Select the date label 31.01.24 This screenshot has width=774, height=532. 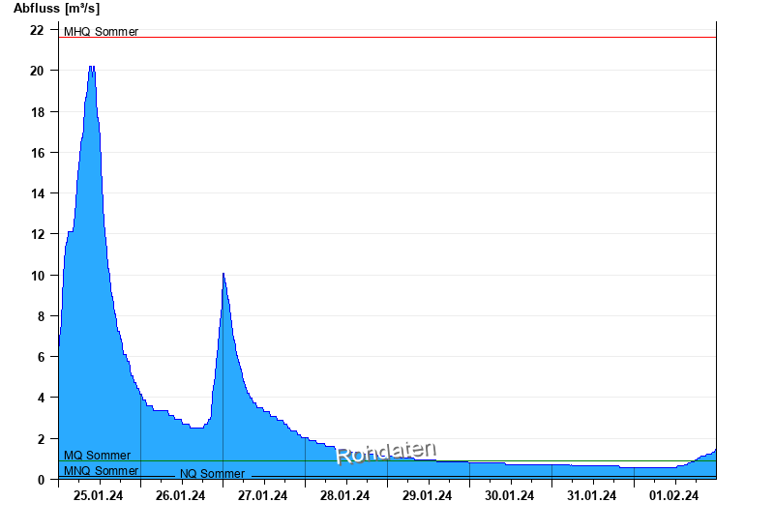(x=591, y=495)
